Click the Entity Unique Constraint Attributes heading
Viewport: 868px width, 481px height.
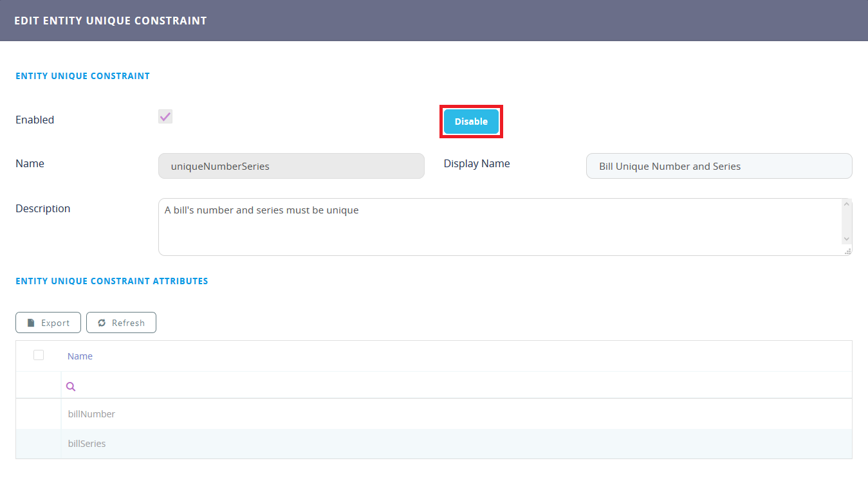[111, 281]
